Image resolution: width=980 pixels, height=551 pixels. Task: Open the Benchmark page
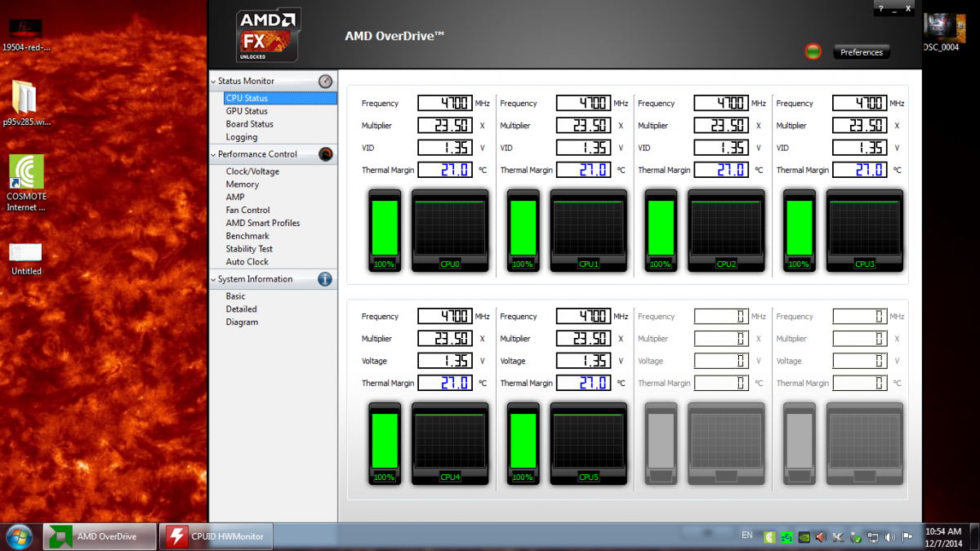247,236
